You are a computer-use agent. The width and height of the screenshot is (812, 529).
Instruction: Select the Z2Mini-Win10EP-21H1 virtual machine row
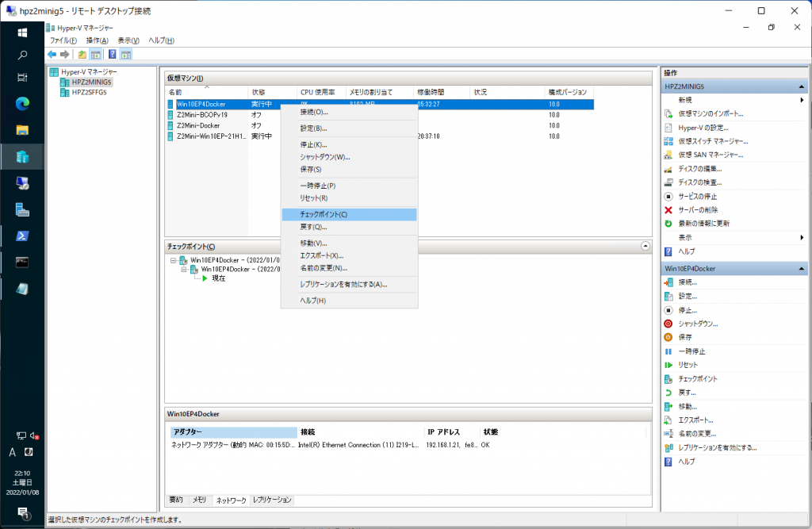(x=380, y=136)
